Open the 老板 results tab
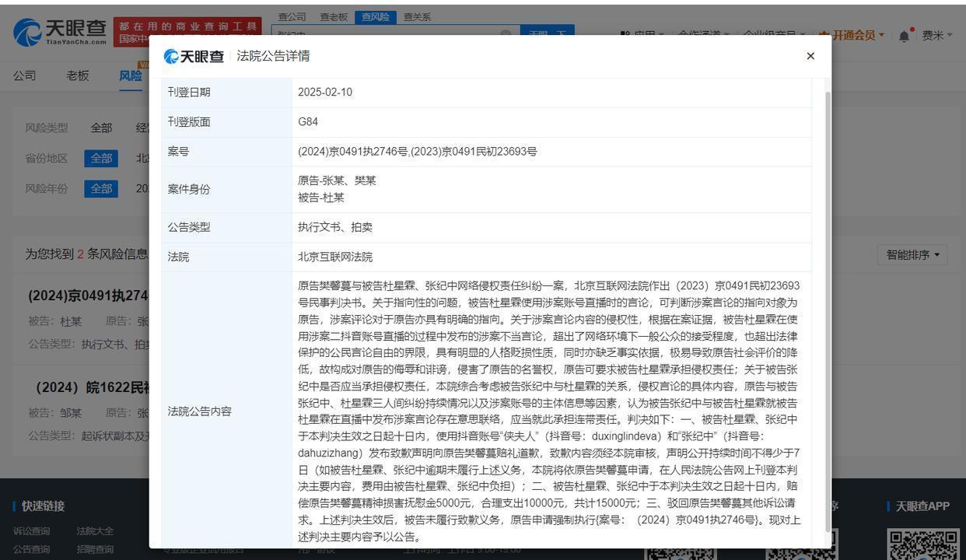Screen dimensions: 966x560 (x=78, y=75)
